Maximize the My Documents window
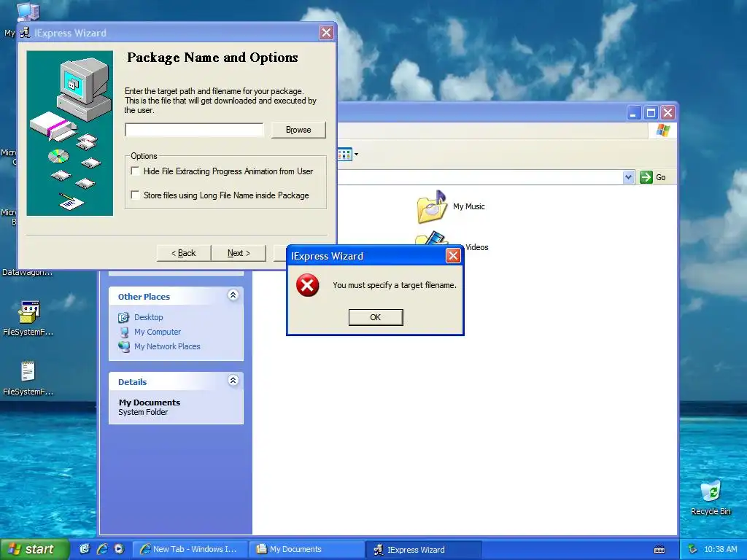Image resolution: width=747 pixels, height=560 pixels. (651, 113)
